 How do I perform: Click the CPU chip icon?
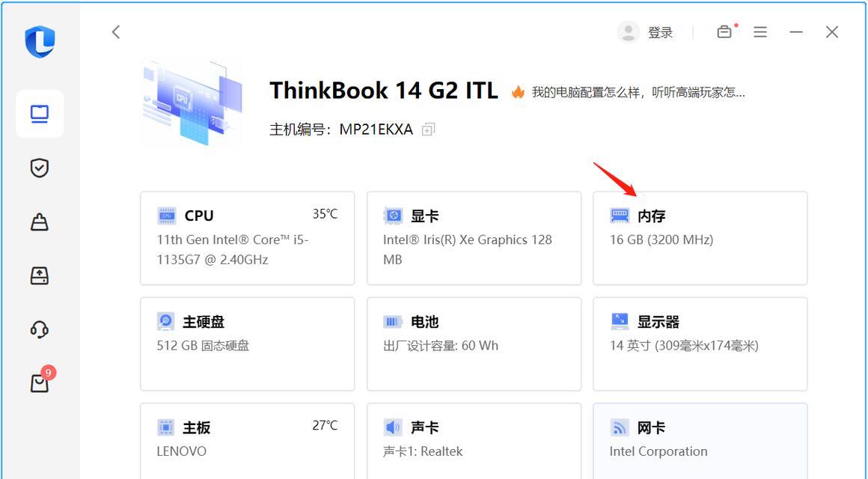(x=167, y=216)
